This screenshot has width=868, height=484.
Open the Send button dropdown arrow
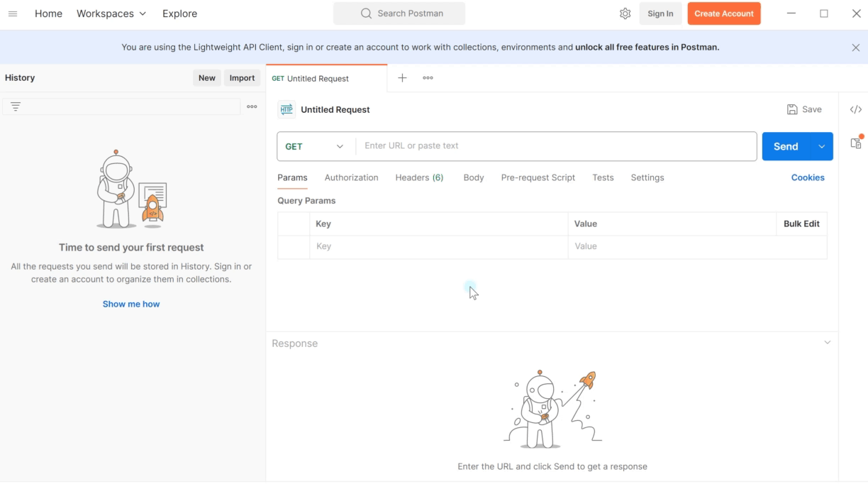[821, 146]
